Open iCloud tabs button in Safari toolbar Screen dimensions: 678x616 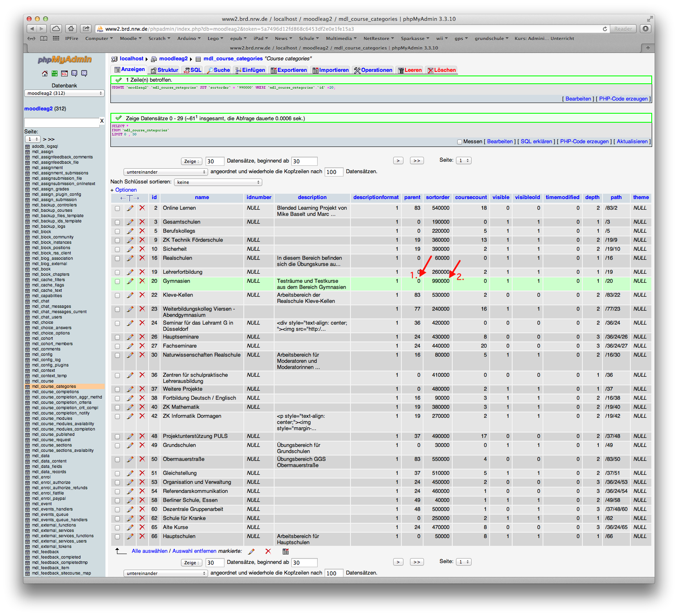click(x=56, y=29)
